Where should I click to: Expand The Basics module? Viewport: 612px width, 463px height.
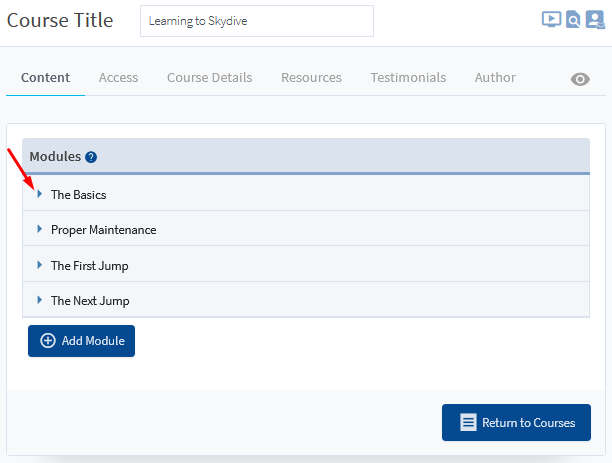pos(39,194)
